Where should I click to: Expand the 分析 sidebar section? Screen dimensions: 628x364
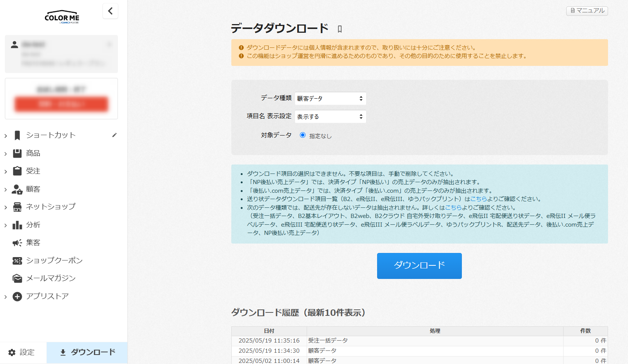pyautogui.click(x=6, y=225)
